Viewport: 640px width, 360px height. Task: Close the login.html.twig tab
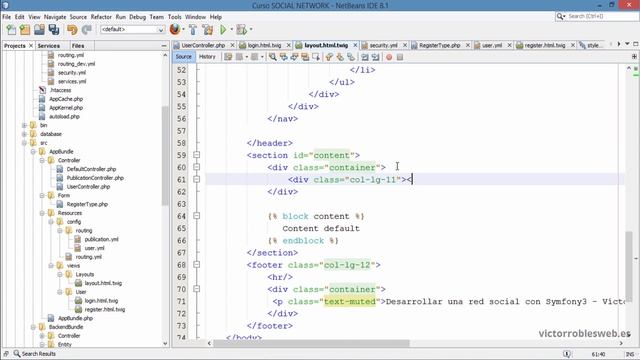[289, 45]
